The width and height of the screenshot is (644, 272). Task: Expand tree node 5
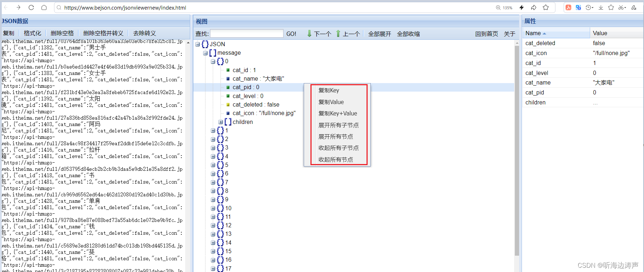click(x=213, y=165)
